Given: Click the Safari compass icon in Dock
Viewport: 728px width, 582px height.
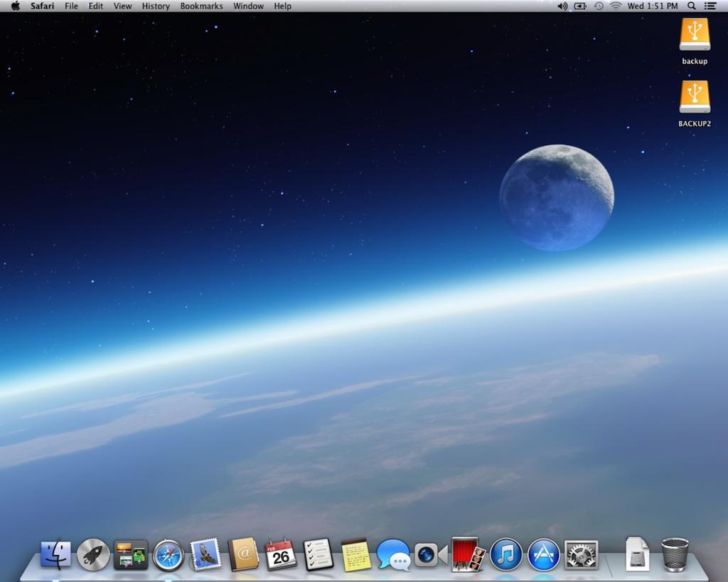Looking at the screenshot, I should coord(168,554).
